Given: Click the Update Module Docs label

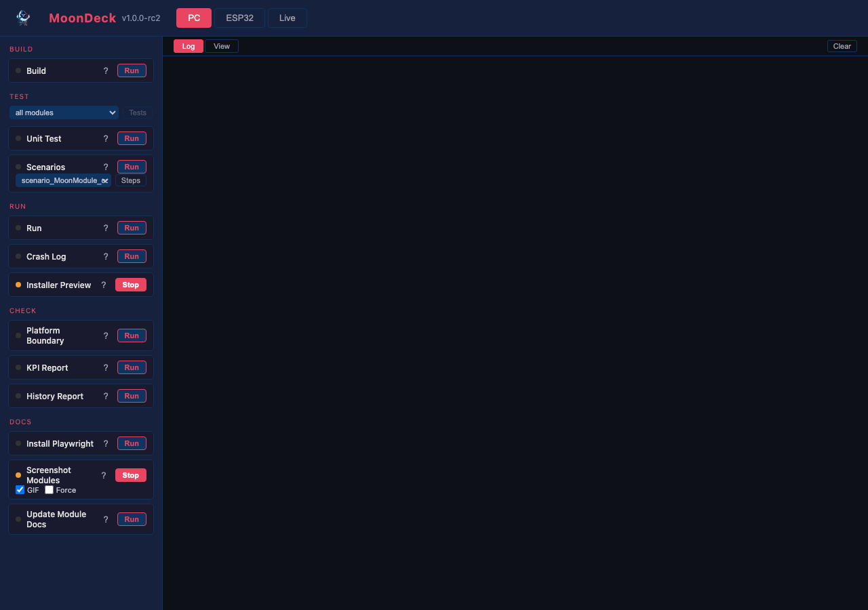Looking at the screenshot, I should 56,519.
